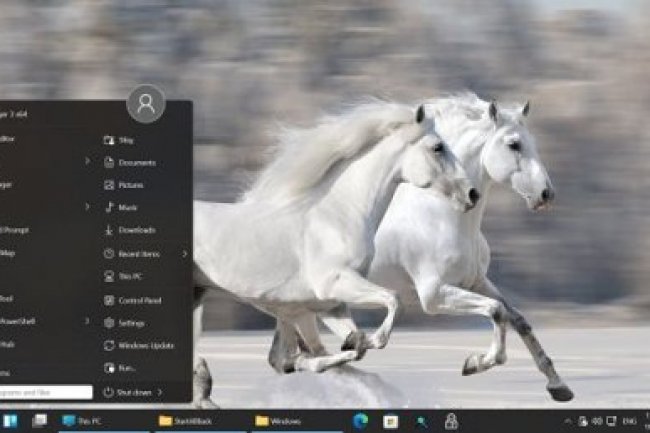Open the user profile folder entry above Documents
The image size is (650, 433).
[x=119, y=140]
